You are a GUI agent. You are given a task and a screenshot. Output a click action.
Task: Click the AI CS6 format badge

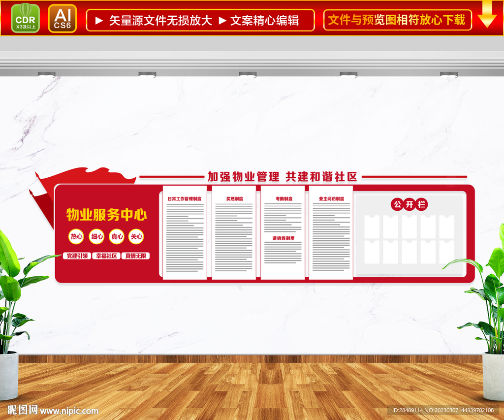[63, 18]
